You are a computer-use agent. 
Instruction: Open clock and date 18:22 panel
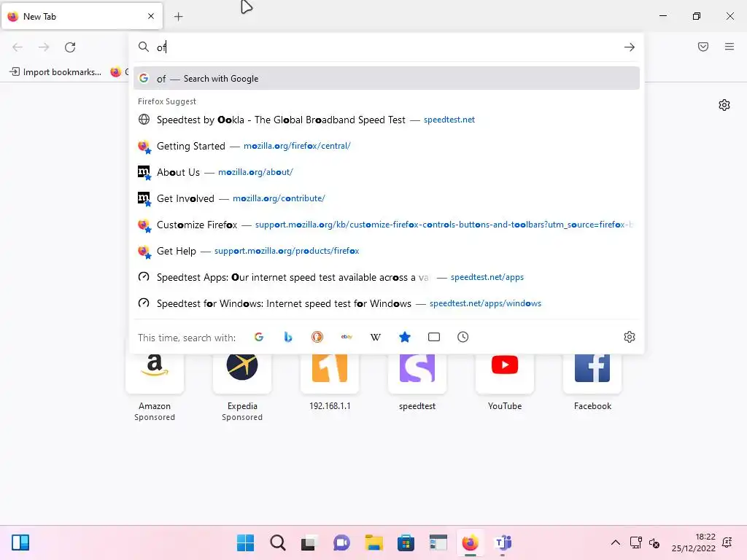694,542
